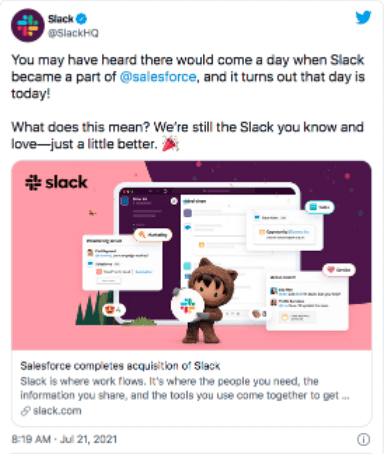The height and width of the screenshot is (454, 384).
Task: Open 'Salesforce completes acquisition of Slack' headline
Action: click(x=120, y=366)
